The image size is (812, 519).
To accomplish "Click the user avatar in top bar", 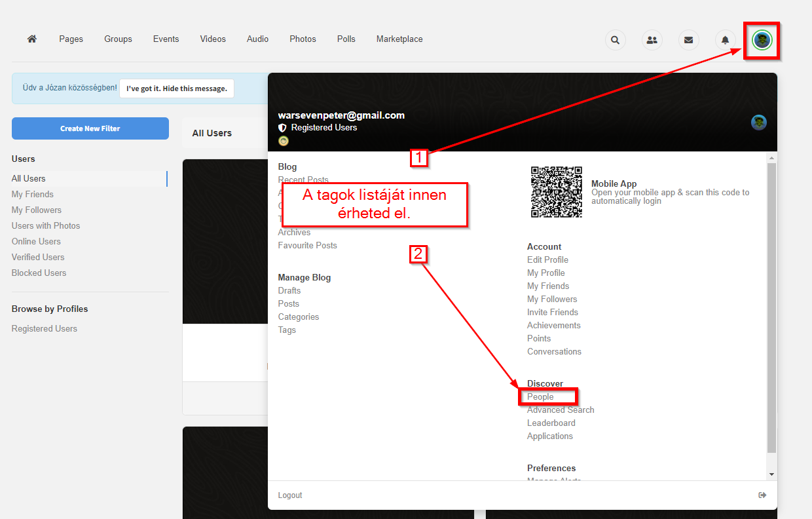I will [x=762, y=40].
